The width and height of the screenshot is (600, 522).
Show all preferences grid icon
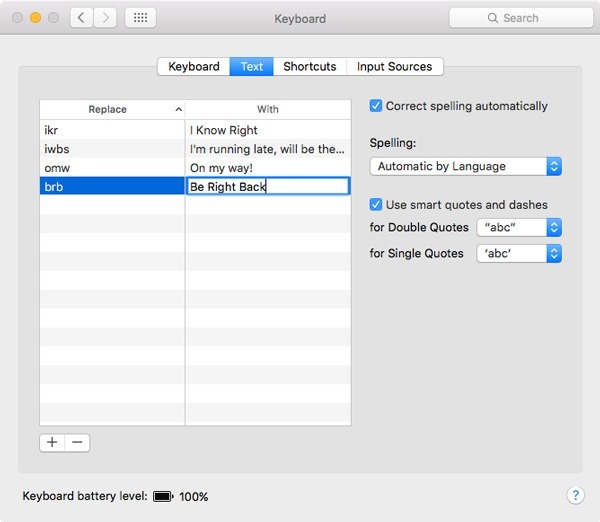coord(140,18)
